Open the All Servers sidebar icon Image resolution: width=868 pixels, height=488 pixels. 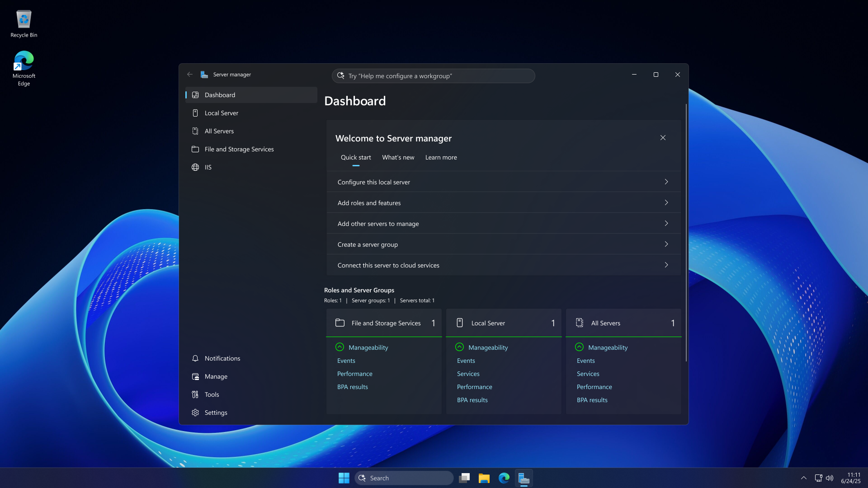pos(195,131)
